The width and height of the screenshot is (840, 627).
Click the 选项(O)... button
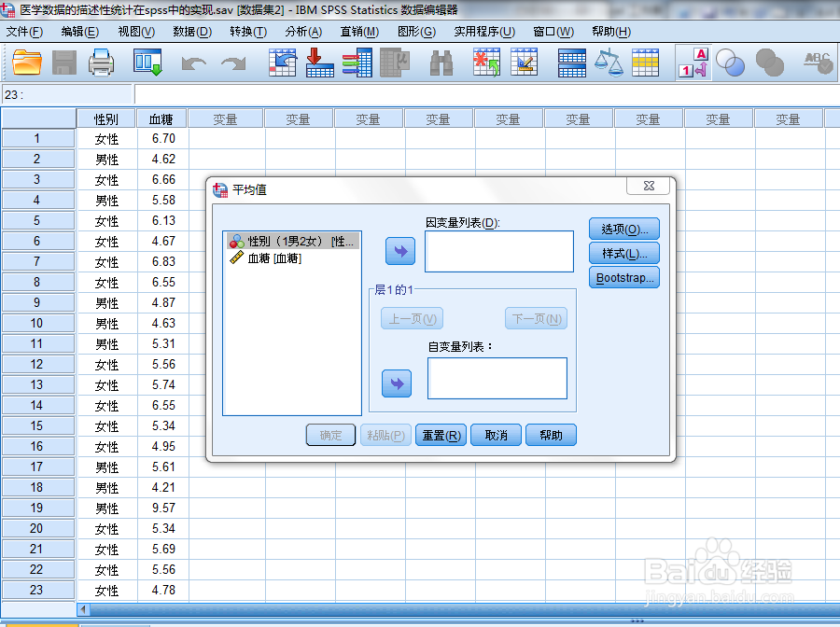624,229
